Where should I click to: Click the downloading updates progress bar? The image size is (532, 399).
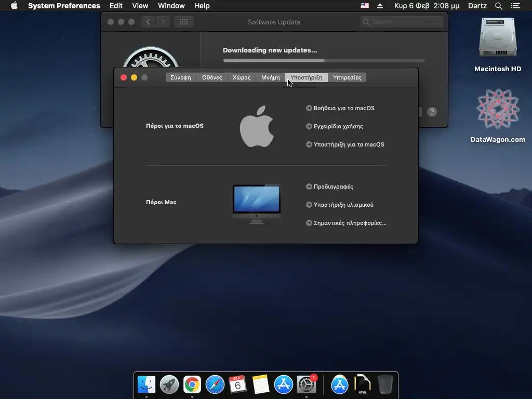pyautogui.click(x=324, y=60)
